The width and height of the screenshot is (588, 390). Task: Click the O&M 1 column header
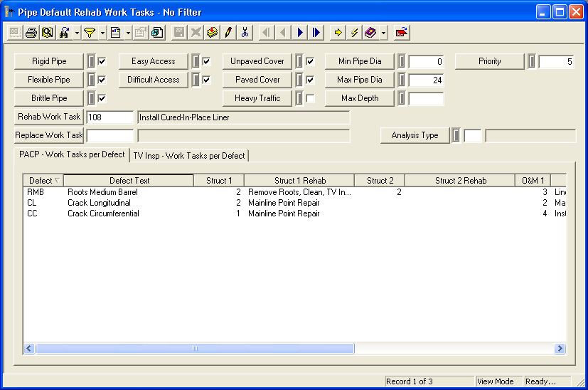click(533, 181)
